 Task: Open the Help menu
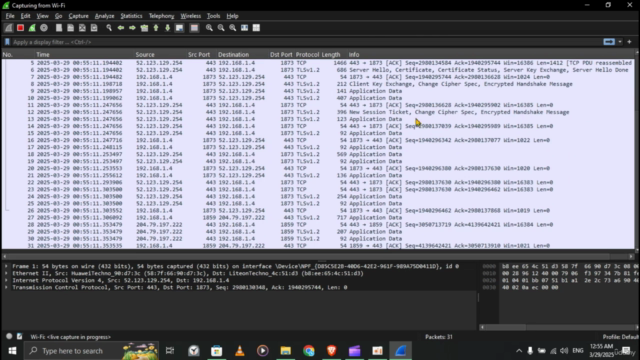coord(232,16)
